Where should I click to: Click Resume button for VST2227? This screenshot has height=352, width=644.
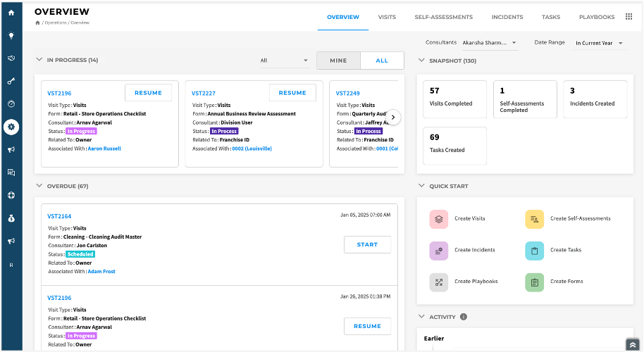[292, 93]
